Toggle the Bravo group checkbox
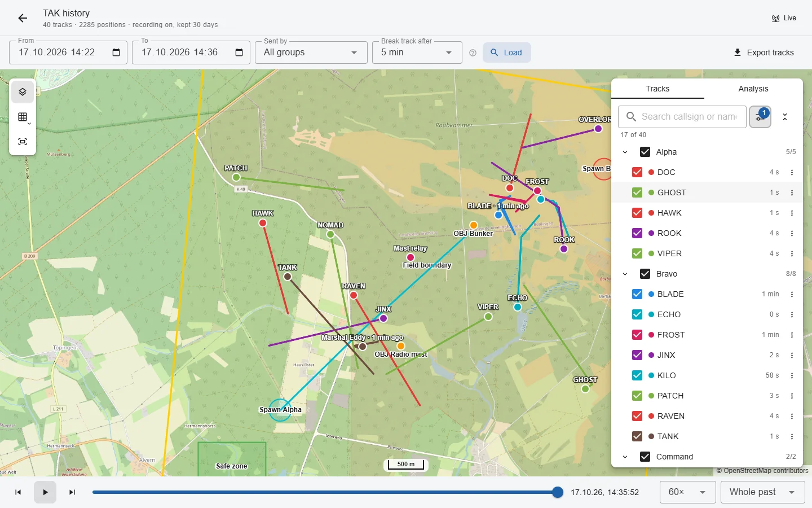This screenshot has height=508, width=812. (x=645, y=274)
